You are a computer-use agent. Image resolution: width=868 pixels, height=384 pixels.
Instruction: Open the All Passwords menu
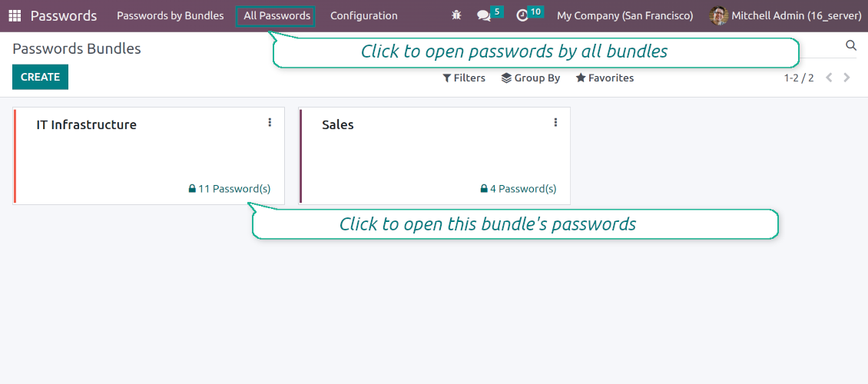[x=277, y=15]
